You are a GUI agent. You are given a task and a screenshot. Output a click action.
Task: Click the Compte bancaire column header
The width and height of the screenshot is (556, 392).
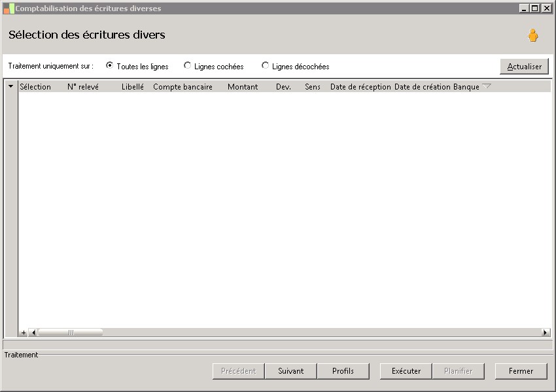(182, 87)
